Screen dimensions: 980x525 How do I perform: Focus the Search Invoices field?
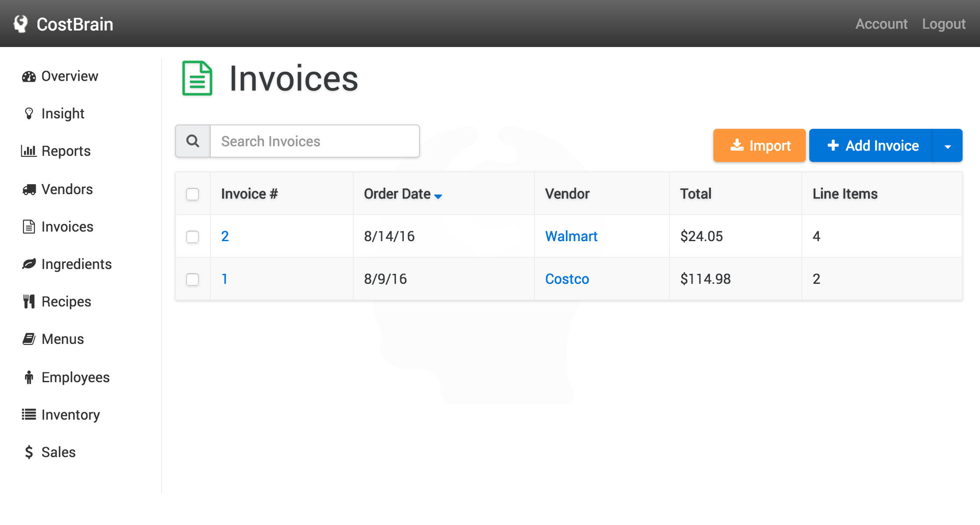pos(314,141)
